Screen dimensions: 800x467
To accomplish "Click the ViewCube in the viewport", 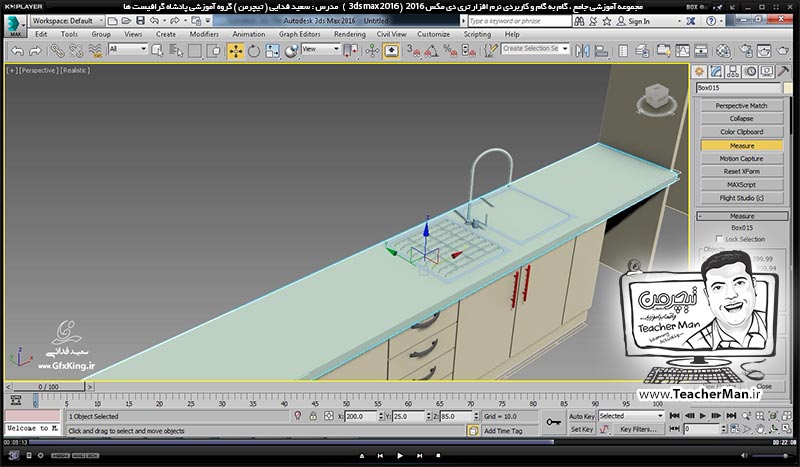I will click(657, 99).
